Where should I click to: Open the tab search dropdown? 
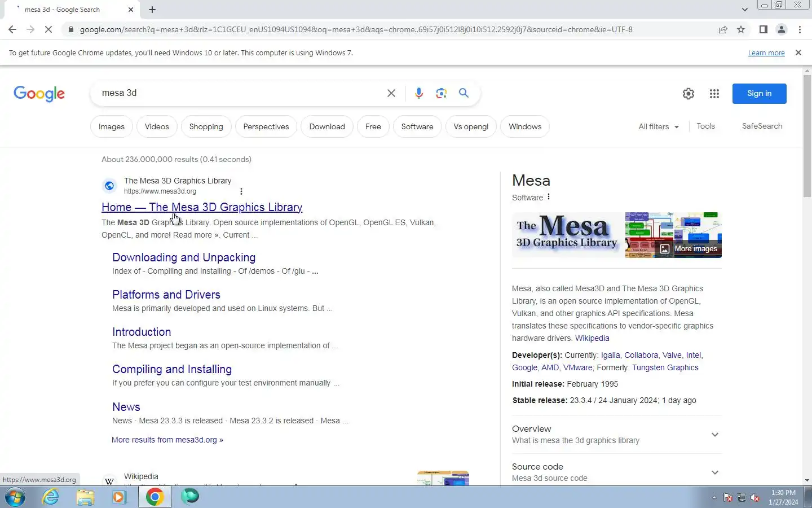click(x=744, y=9)
